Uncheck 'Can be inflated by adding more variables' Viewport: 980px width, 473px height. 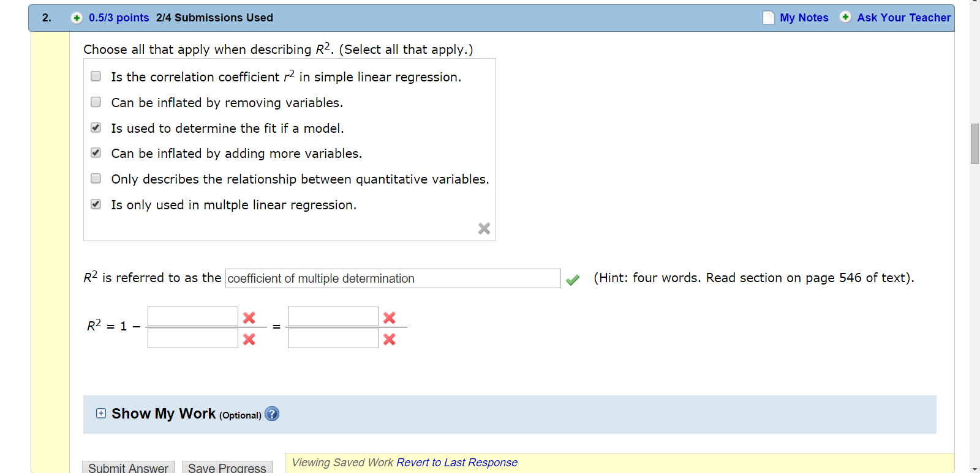tap(96, 152)
